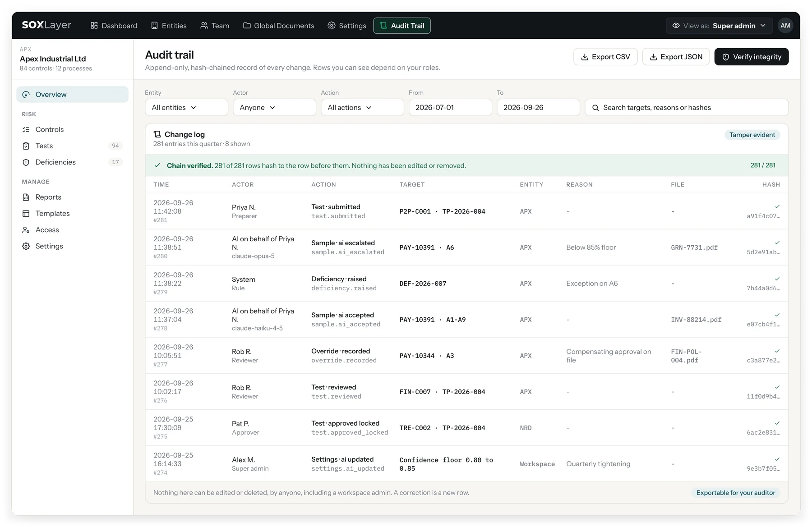Click the download icon in Export JSON

pyautogui.click(x=653, y=57)
